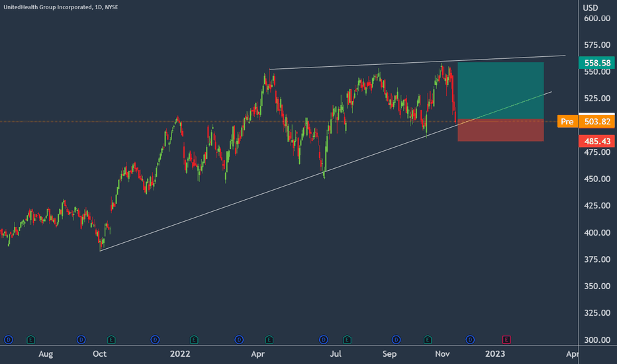The image size is (617, 364).
Task: Click the USD currency label
Action: (x=591, y=8)
